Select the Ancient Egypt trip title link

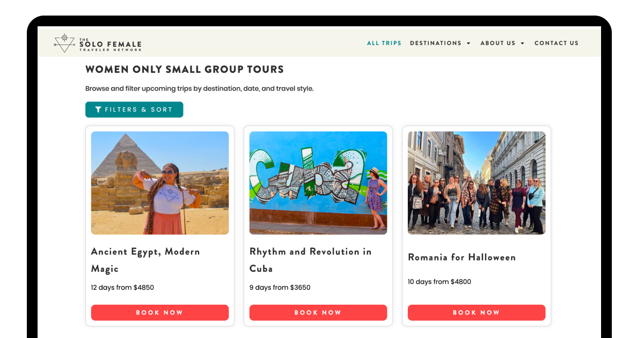[x=145, y=260]
